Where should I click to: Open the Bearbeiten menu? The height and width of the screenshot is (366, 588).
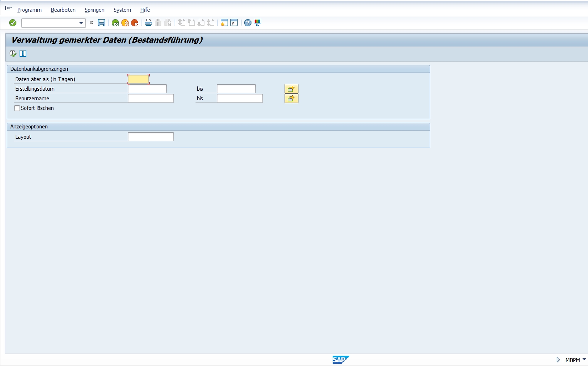(63, 10)
